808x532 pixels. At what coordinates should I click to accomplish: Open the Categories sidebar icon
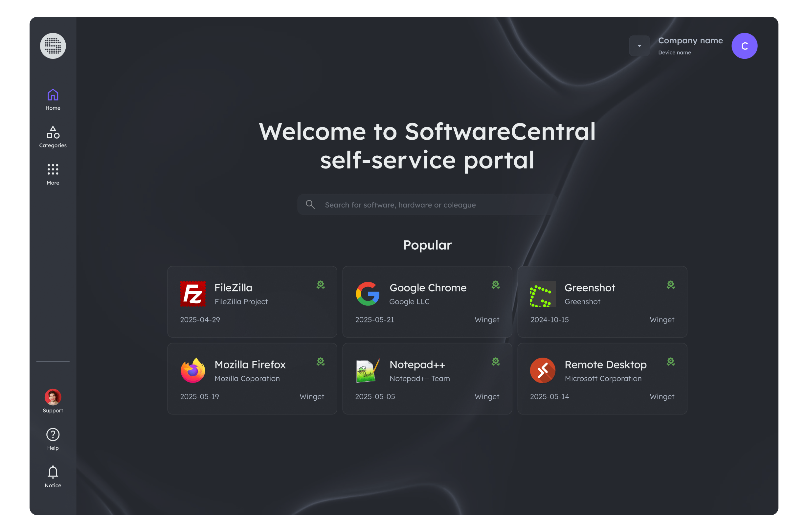53,132
